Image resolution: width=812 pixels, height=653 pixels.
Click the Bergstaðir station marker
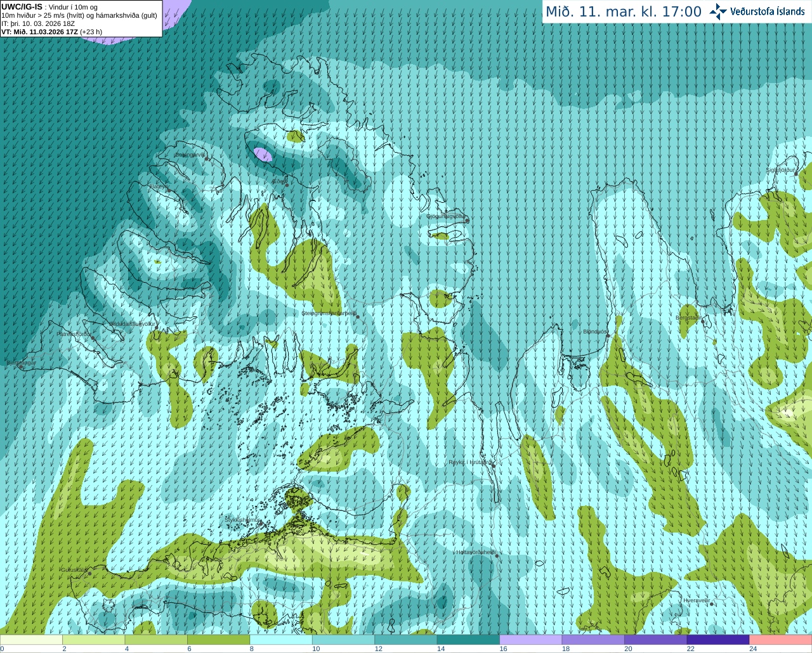tap(704, 321)
